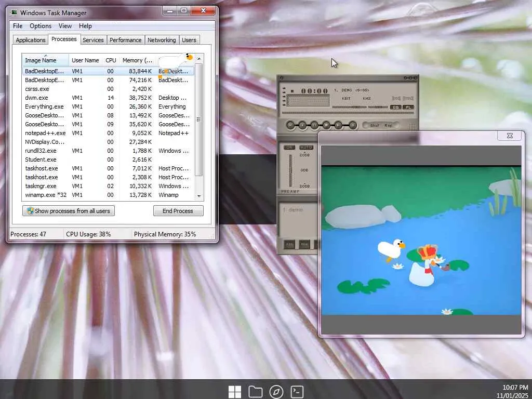Click the Winamp time display 00:00

314,91
